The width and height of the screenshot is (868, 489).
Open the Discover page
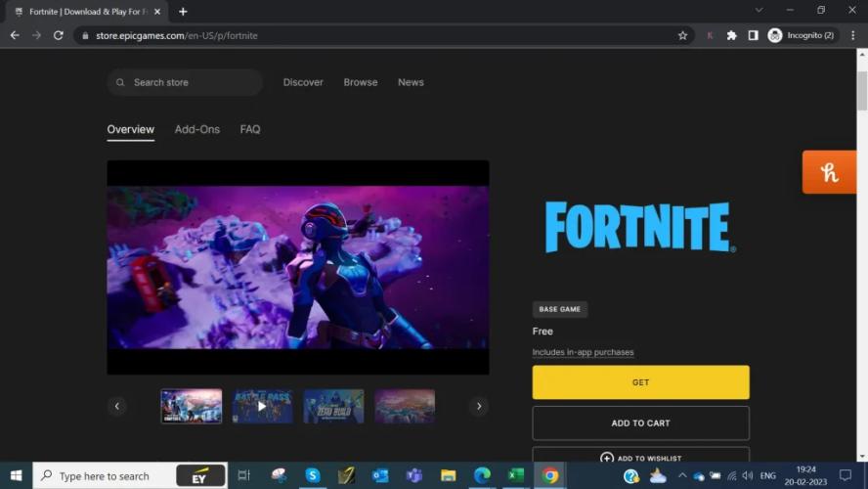303,82
